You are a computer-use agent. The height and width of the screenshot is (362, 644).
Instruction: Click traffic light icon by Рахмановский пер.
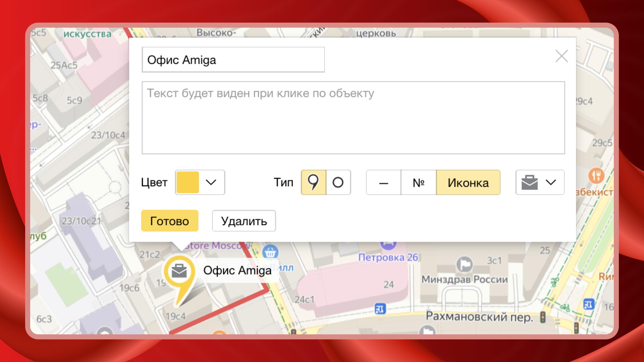point(543,317)
